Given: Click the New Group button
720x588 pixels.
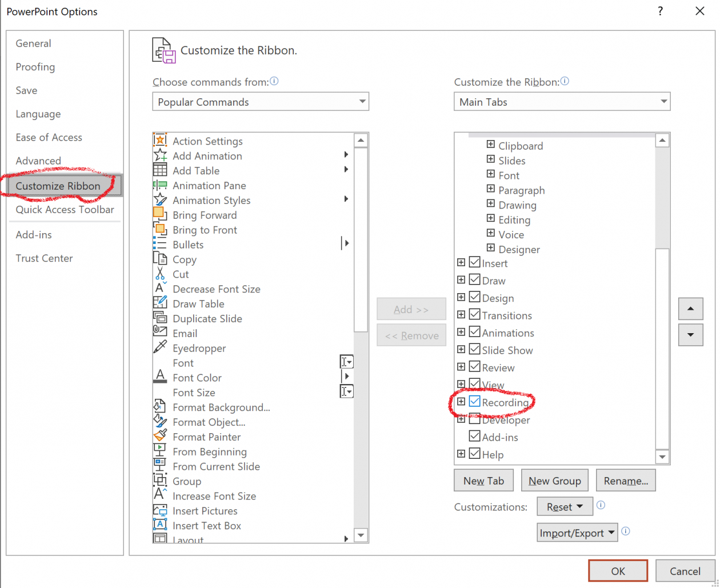Looking at the screenshot, I should 555,481.
